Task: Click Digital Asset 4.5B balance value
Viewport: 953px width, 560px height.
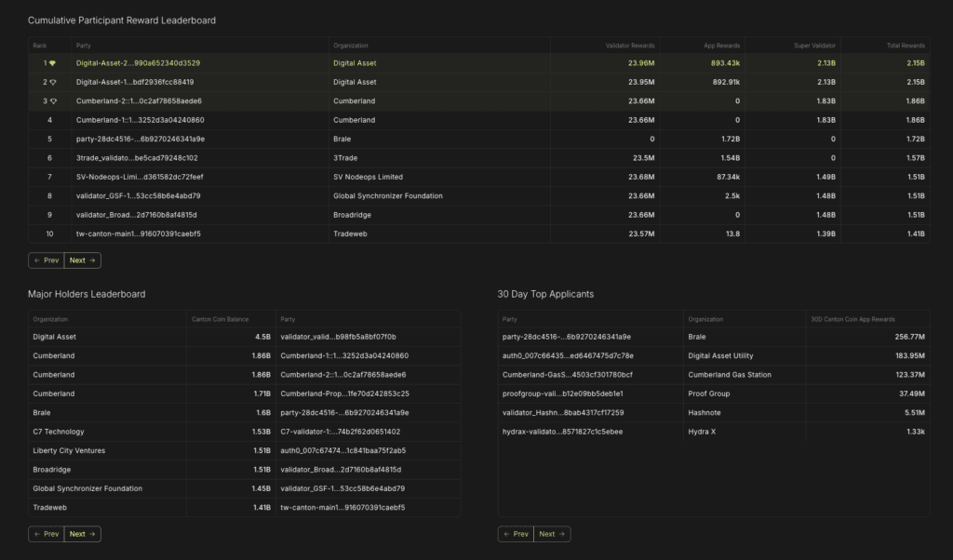Action: coord(262,337)
